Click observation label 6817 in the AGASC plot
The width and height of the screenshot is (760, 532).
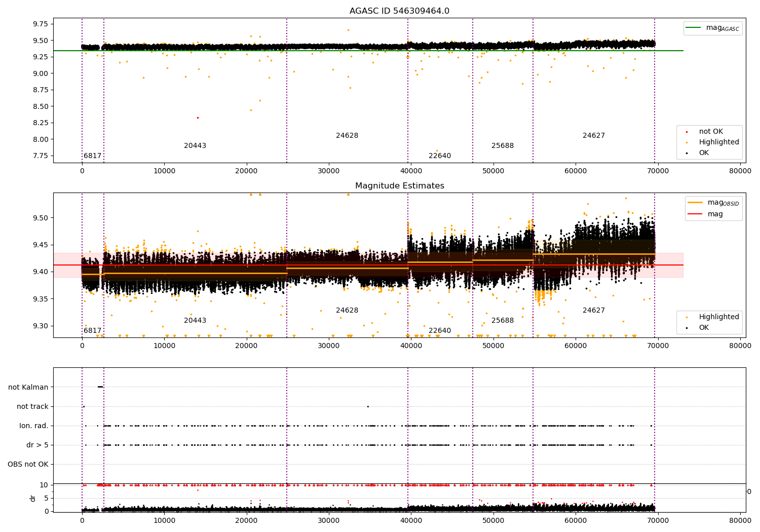pos(93,156)
